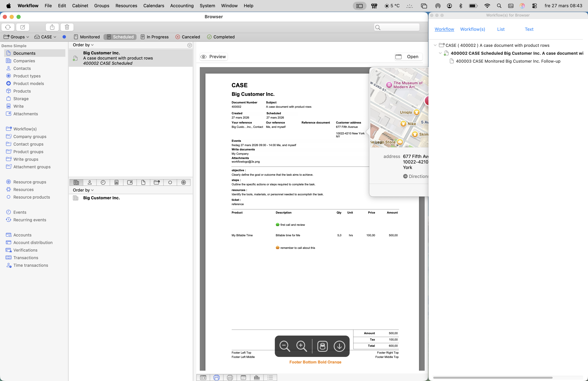The image size is (588, 381).
Task: Click the Open button above preview
Action: 408,57
